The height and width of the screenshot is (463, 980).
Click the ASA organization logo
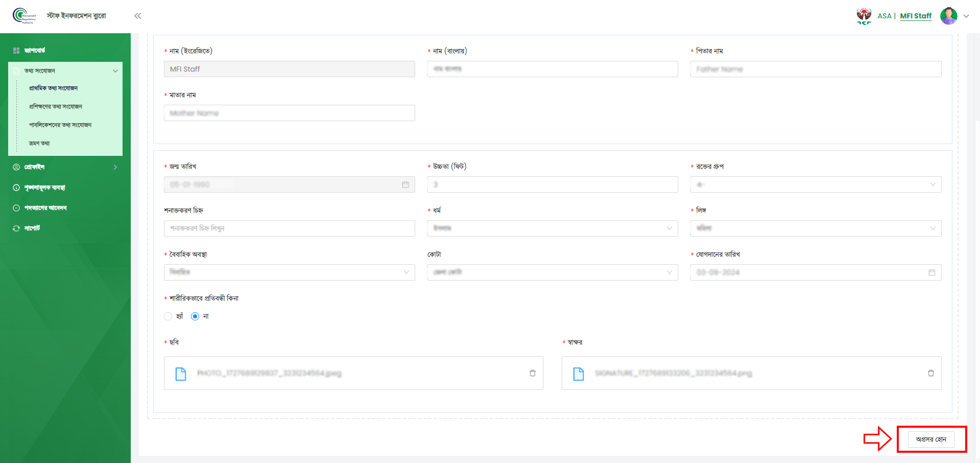pyautogui.click(x=864, y=16)
